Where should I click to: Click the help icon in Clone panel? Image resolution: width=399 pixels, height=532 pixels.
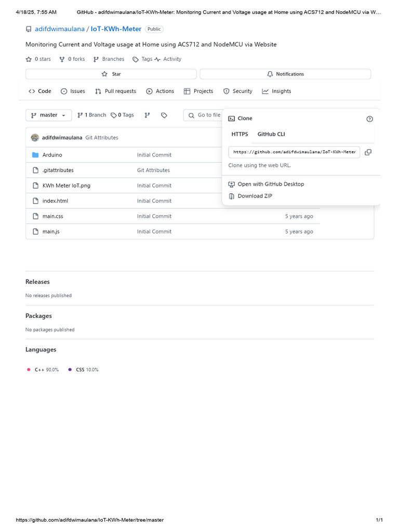pos(370,119)
